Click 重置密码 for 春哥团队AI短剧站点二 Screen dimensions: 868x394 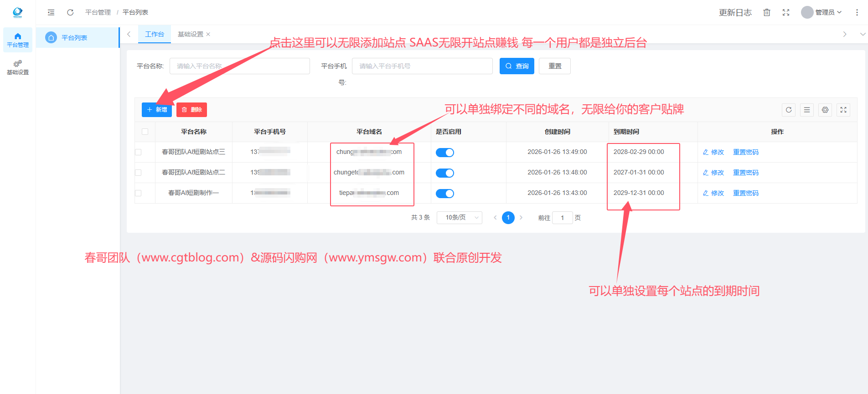pyautogui.click(x=746, y=173)
